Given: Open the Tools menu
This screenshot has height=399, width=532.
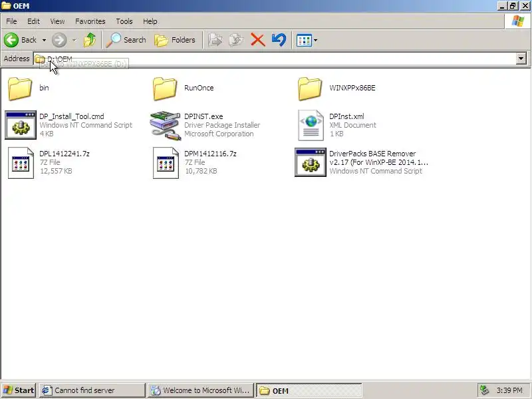Looking at the screenshot, I should 124,21.
